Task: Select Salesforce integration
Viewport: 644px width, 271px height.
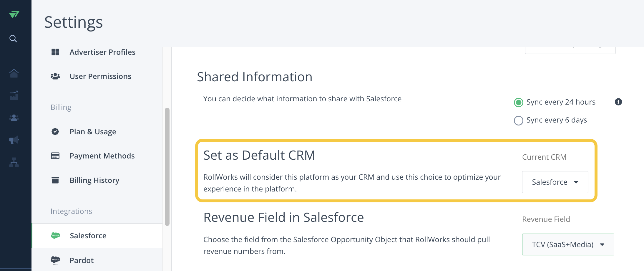Action: 97,236
